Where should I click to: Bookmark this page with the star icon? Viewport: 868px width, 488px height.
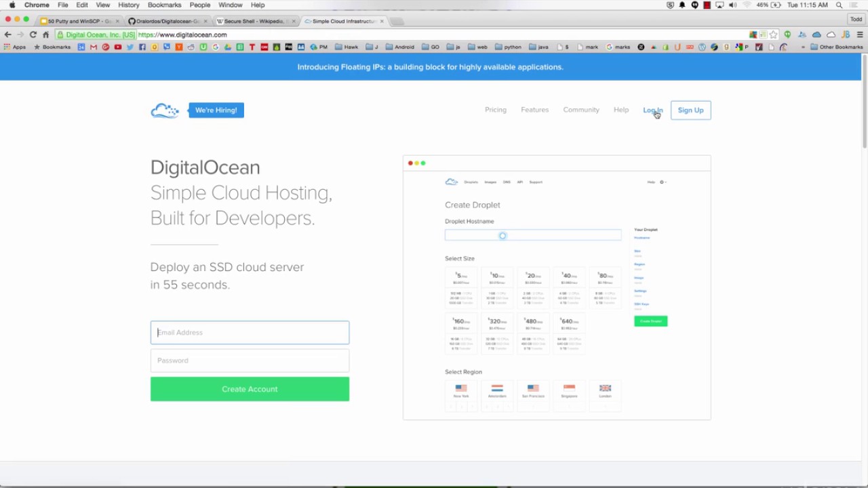pos(774,35)
